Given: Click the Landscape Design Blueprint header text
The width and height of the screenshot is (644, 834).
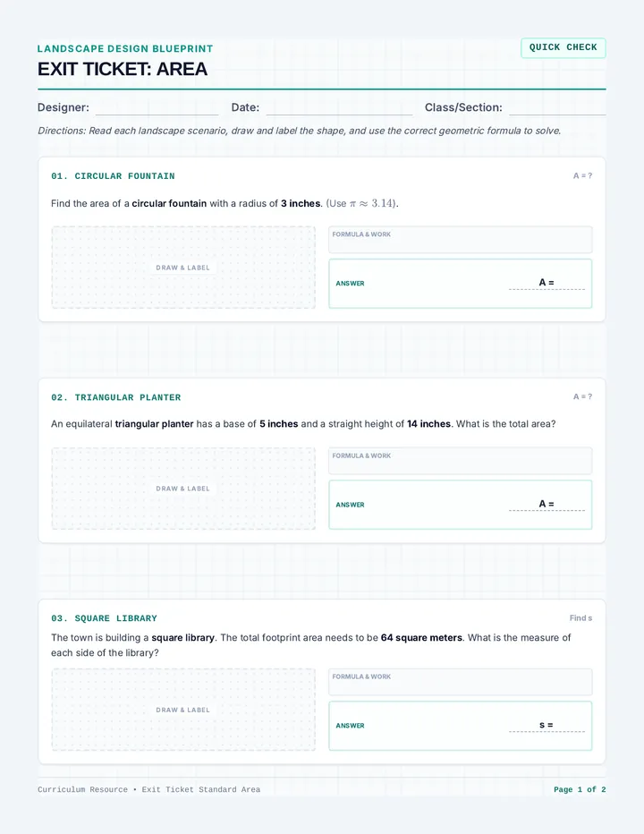Looking at the screenshot, I should (125, 48).
